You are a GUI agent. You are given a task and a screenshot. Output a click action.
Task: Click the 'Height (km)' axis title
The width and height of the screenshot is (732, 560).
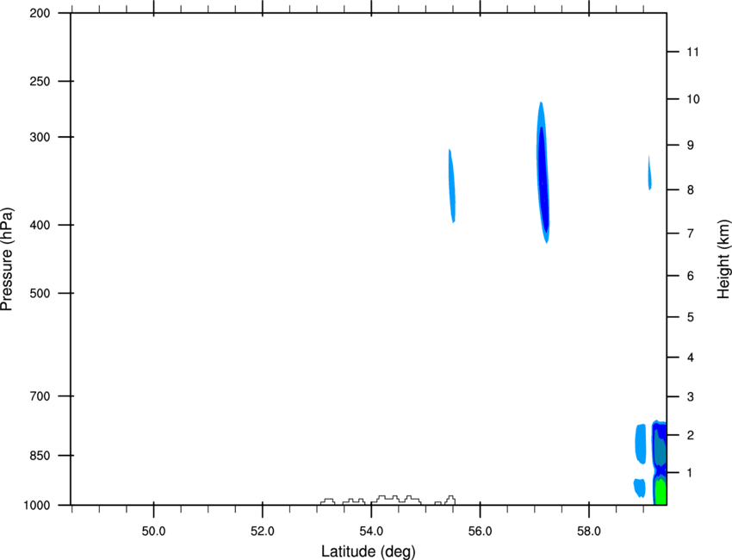point(723,258)
